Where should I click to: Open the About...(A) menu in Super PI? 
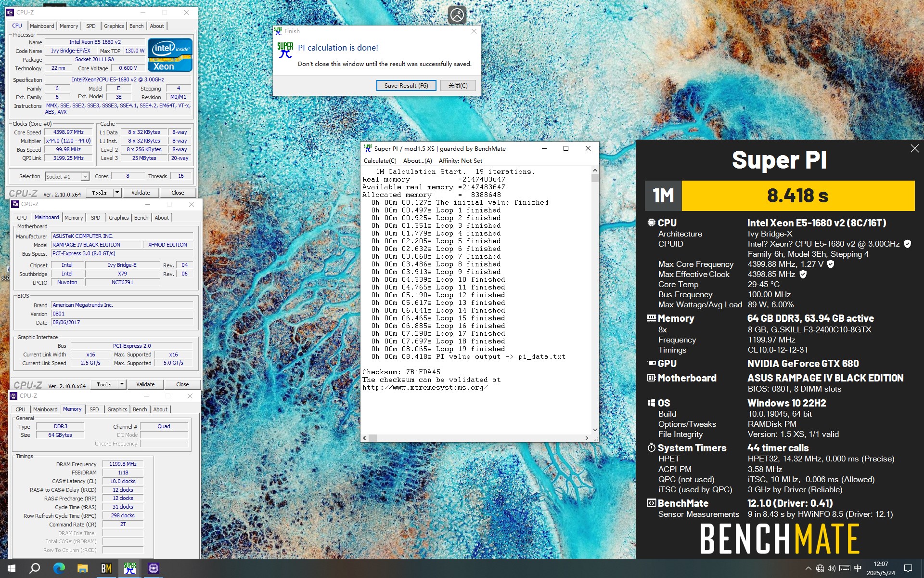point(417,161)
